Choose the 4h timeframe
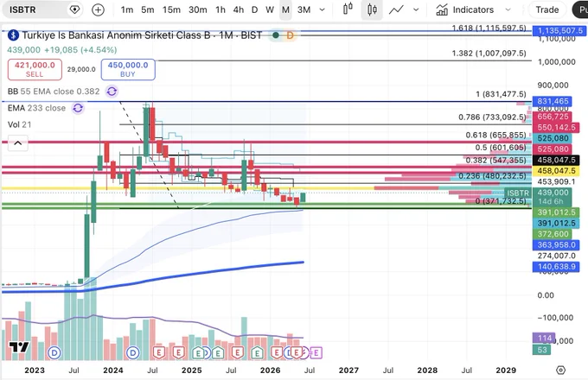Viewport: 588px width, 380px height. (238, 9)
